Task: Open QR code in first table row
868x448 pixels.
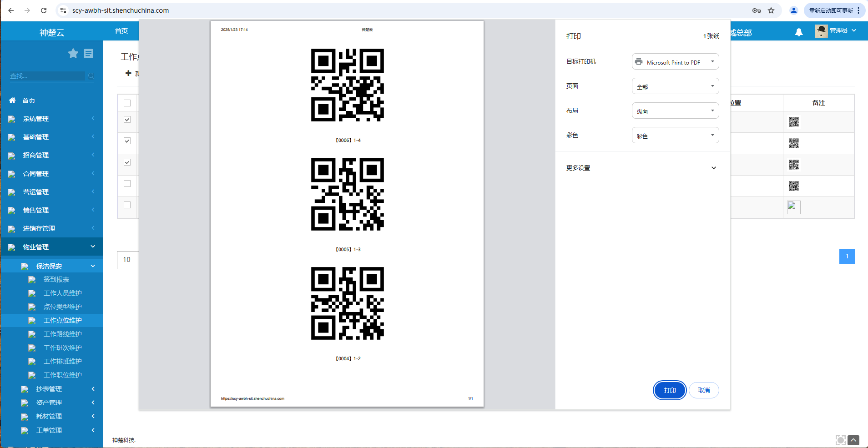Action: click(794, 122)
